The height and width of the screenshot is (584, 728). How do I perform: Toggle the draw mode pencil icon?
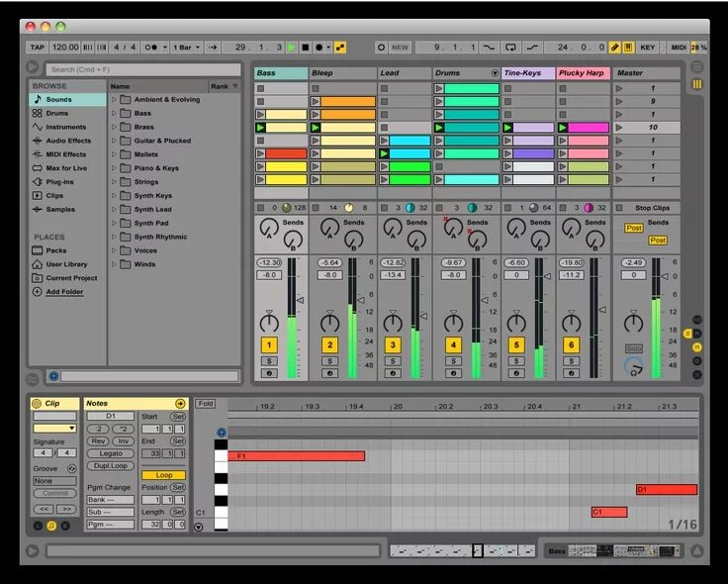[614, 47]
